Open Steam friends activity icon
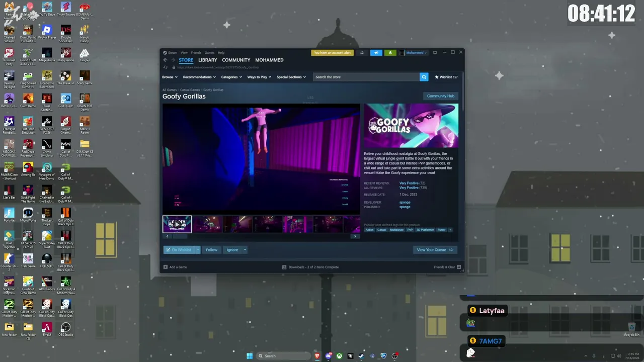This screenshot has width=644, height=362. (x=362, y=53)
